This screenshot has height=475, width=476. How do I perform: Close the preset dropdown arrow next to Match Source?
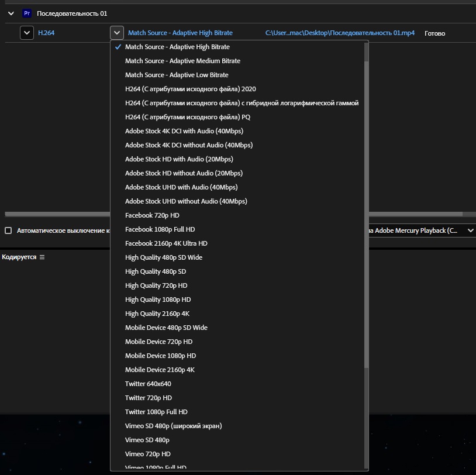[117, 33]
